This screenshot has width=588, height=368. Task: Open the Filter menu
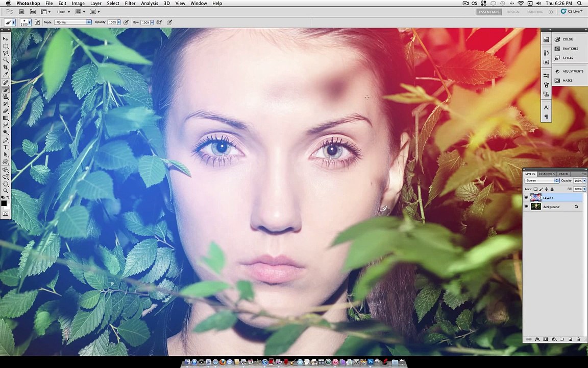click(130, 4)
